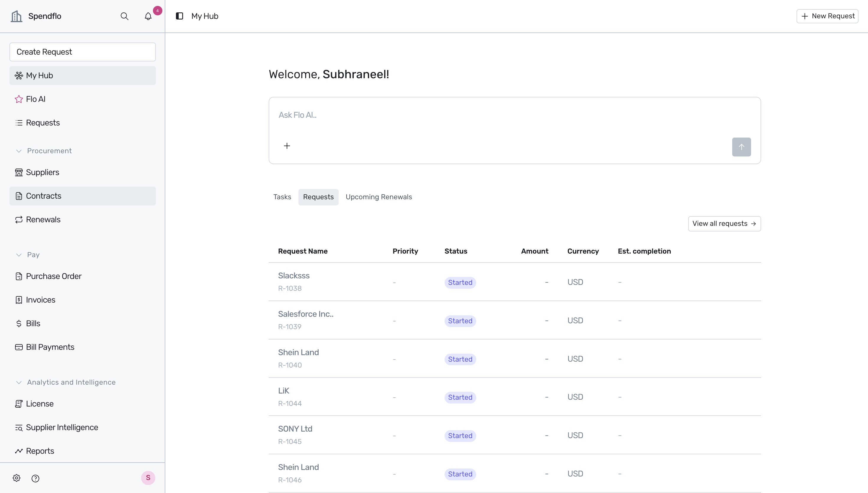The height and width of the screenshot is (493, 868).
Task: Collapse the Procurement section
Action: (x=19, y=151)
